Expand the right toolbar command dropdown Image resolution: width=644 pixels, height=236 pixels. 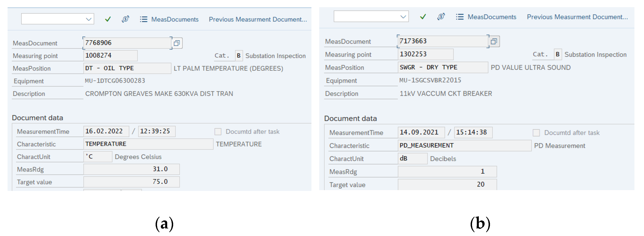coord(403,17)
